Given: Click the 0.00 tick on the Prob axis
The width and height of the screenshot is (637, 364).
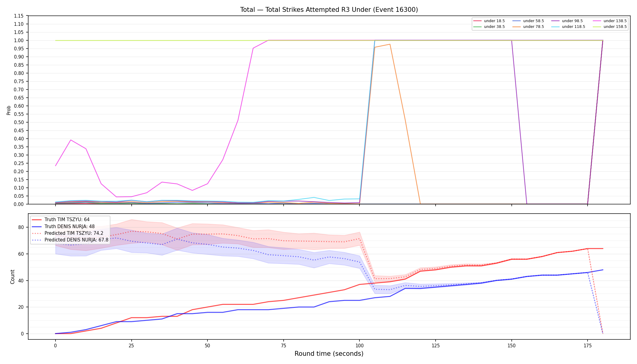Looking at the screenshot, I should coord(19,204).
